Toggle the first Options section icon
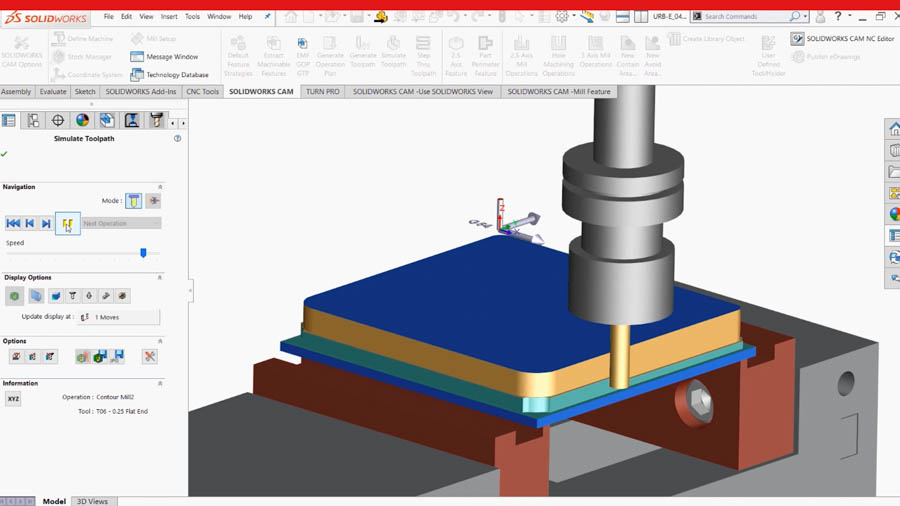Viewport: 900px width, 506px height. click(x=15, y=356)
